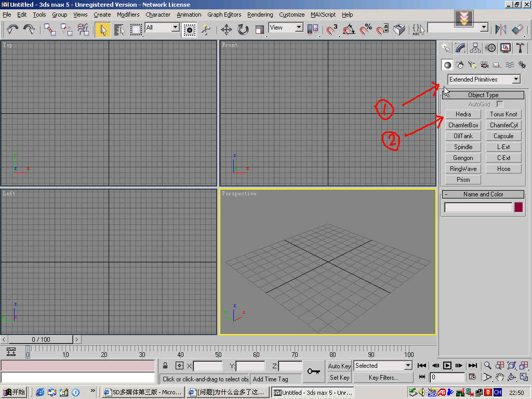Select the Geometry category sphere icon
Viewport: 532px width, 399px height.
(447, 65)
